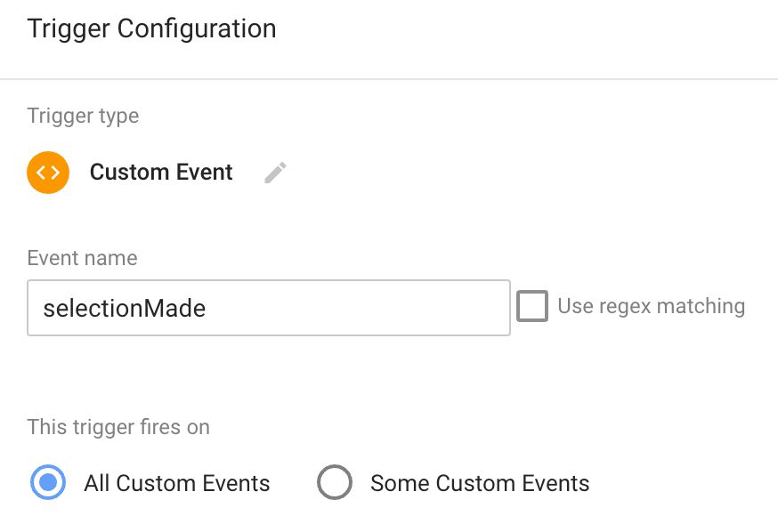Image resolution: width=778 pixels, height=532 pixels.
Task: Click the angle brackets symbol in the orange circle
Action: coord(48,173)
